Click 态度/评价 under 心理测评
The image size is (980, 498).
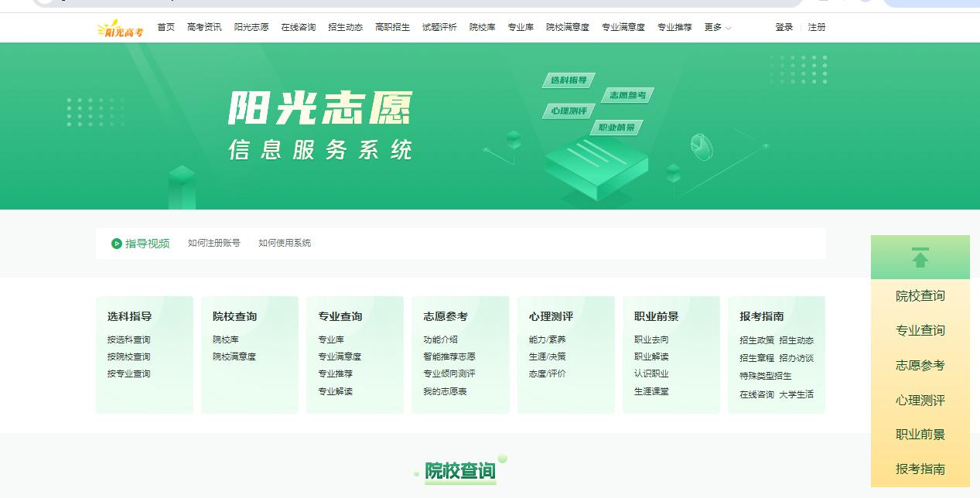tap(548, 373)
